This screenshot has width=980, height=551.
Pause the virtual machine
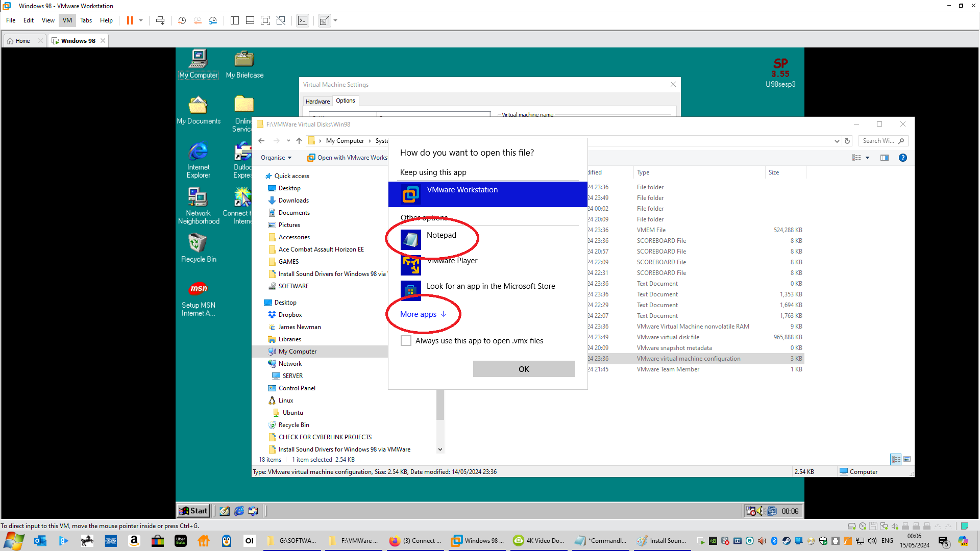click(x=130, y=20)
